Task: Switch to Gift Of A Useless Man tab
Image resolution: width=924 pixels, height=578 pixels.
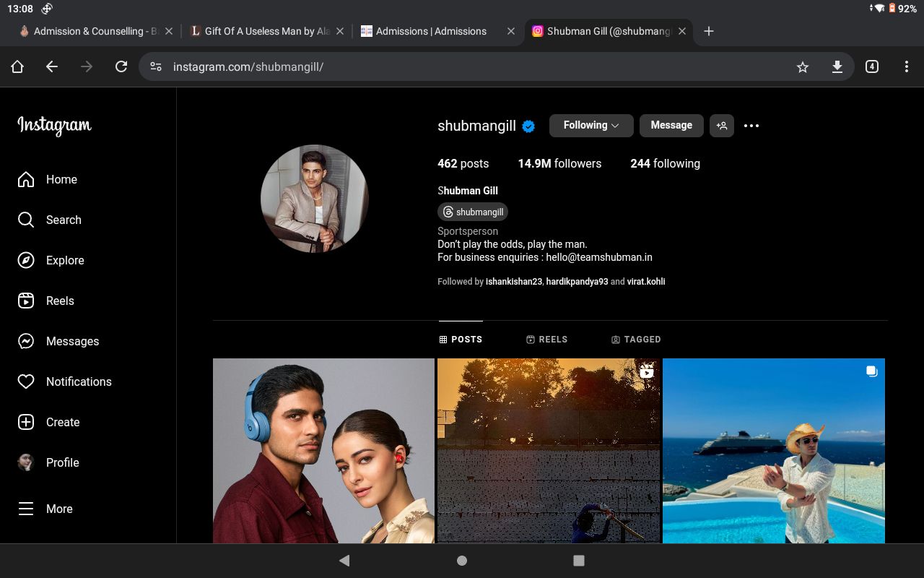Action: (261, 31)
